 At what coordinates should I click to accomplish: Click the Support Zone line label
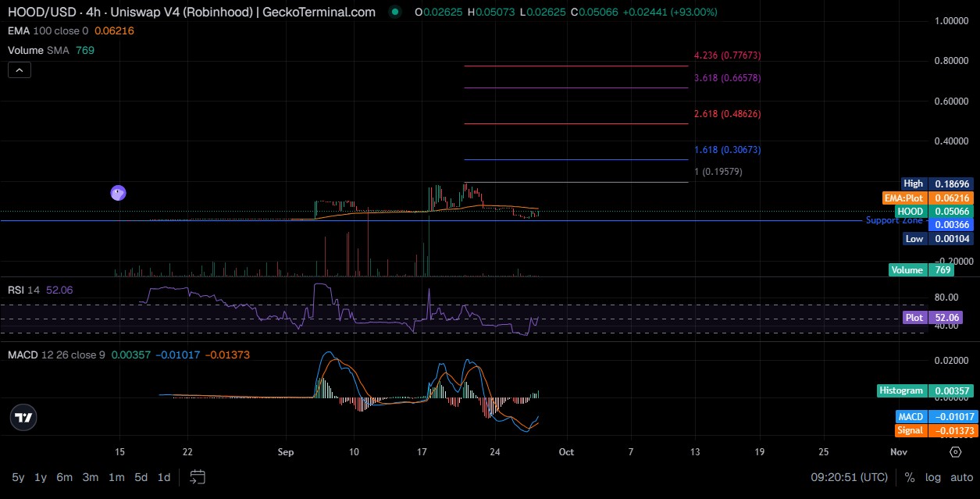[x=894, y=221]
